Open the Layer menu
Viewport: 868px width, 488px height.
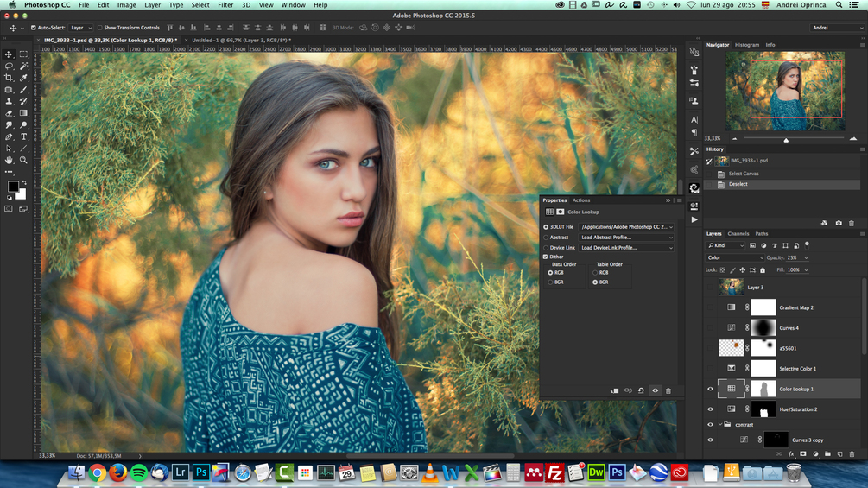pyautogui.click(x=152, y=5)
